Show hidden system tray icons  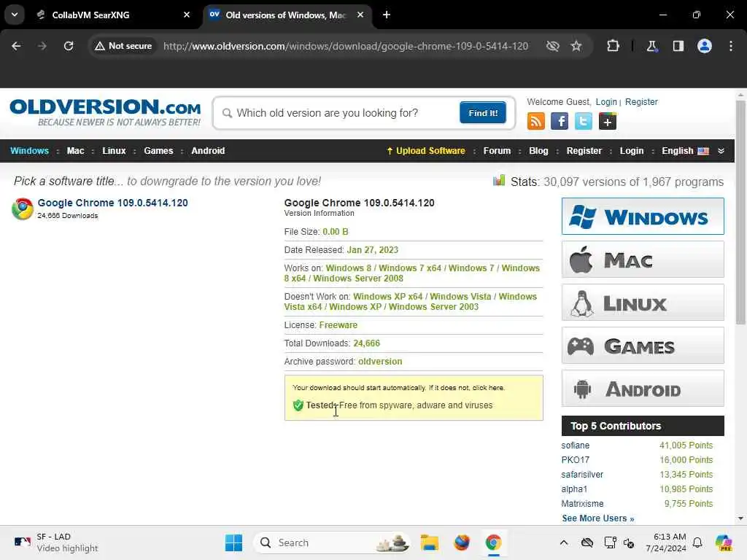(564, 542)
